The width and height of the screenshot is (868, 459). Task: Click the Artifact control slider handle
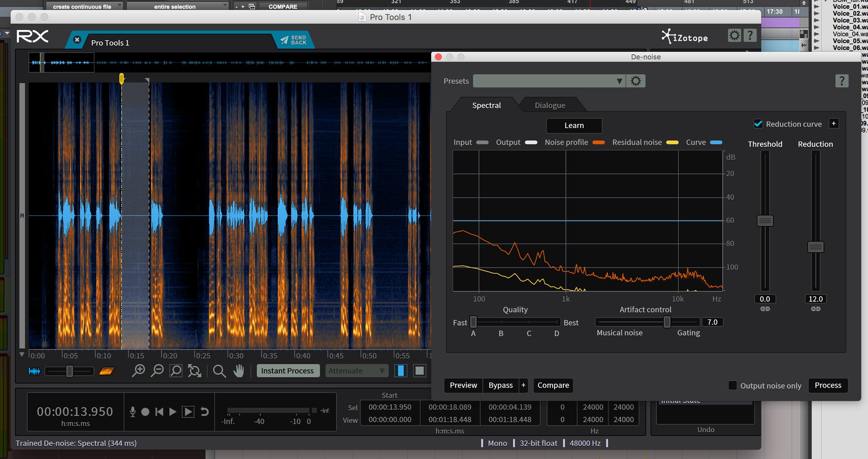[667, 322]
